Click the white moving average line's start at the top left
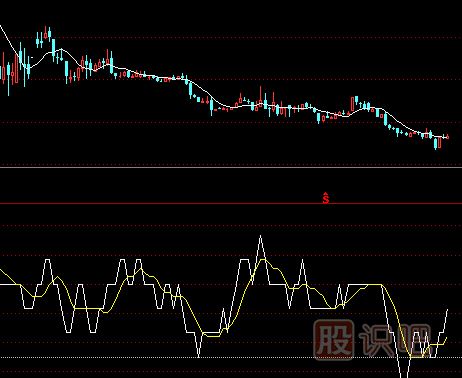Viewport: 462px width, 378px height. [x=1, y=27]
